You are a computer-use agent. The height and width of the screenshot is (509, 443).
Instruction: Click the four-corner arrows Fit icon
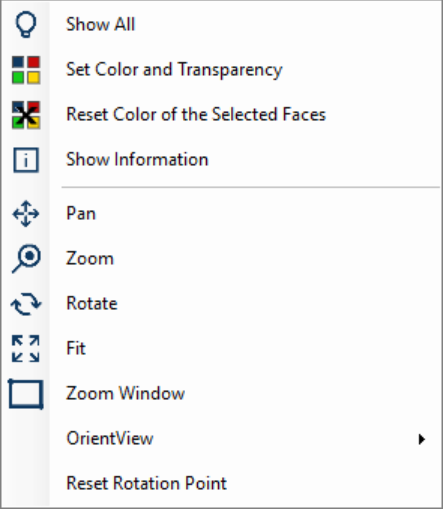coord(26,349)
